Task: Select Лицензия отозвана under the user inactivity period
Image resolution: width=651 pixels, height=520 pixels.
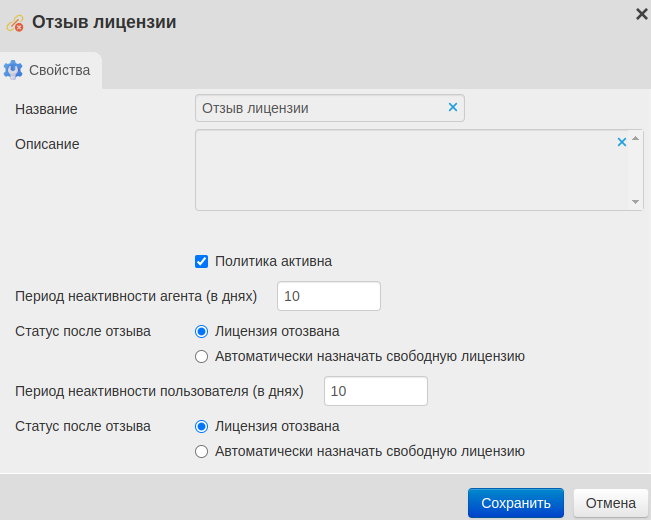Action: tap(201, 426)
